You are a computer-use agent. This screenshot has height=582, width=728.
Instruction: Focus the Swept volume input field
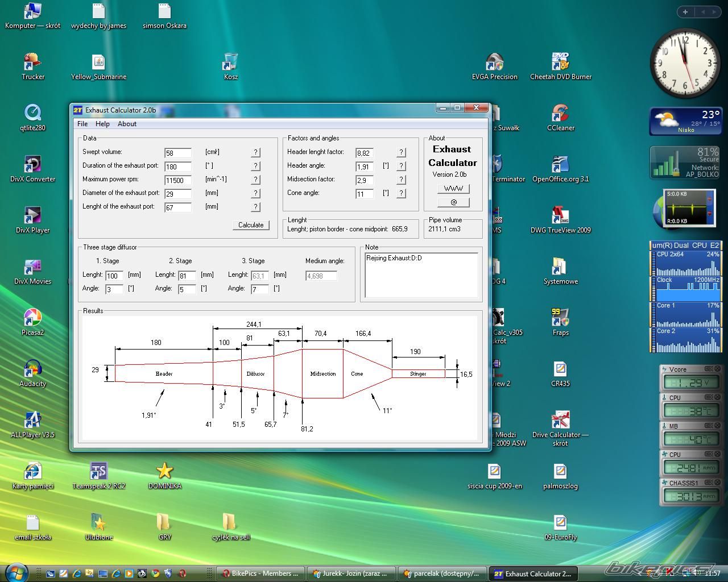pyautogui.click(x=178, y=153)
